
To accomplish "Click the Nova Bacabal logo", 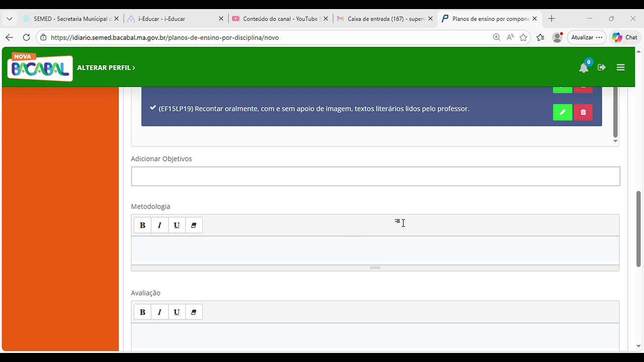I will click(x=40, y=67).
